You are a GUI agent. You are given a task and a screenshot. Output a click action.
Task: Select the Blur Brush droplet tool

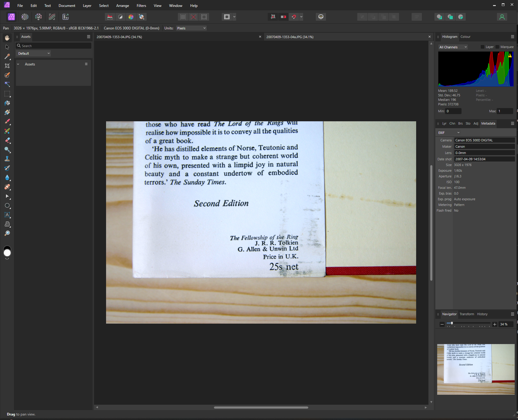pyautogui.click(x=7, y=177)
